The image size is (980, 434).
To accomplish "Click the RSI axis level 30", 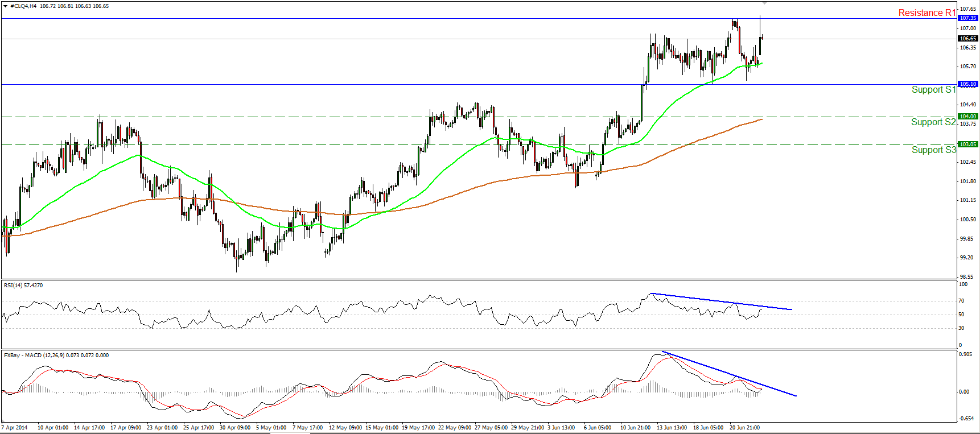I will coord(961,328).
